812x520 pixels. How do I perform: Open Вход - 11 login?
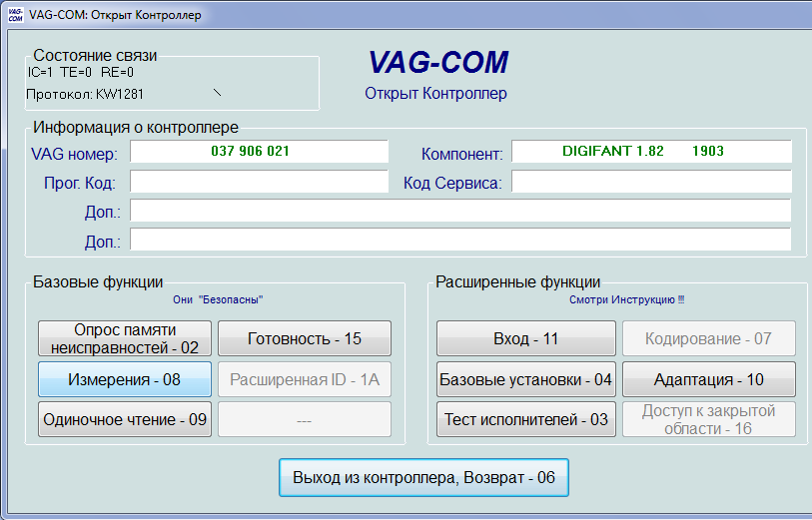pos(526,338)
